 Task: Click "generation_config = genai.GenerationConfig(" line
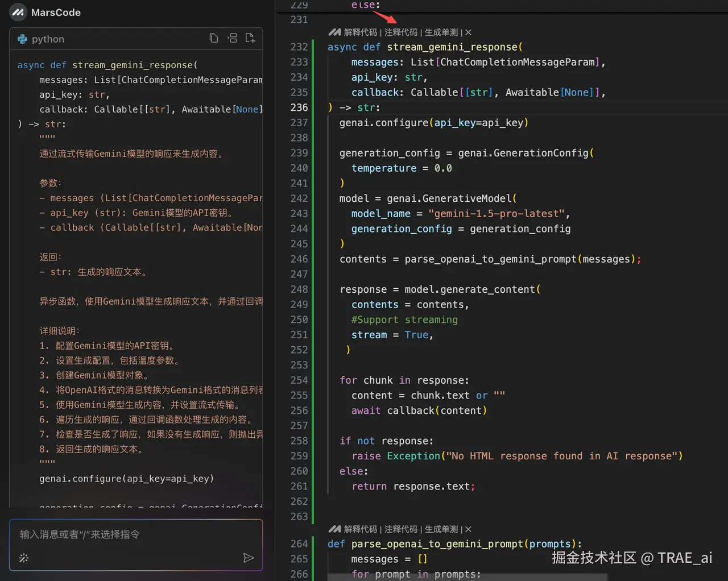click(467, 153)
